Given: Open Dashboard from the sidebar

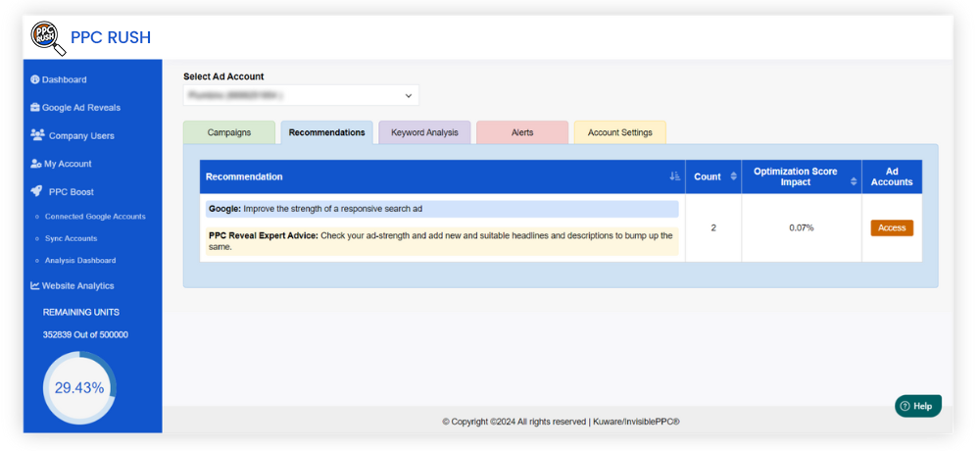Looking at the screenshot, I should click(59, 79).
